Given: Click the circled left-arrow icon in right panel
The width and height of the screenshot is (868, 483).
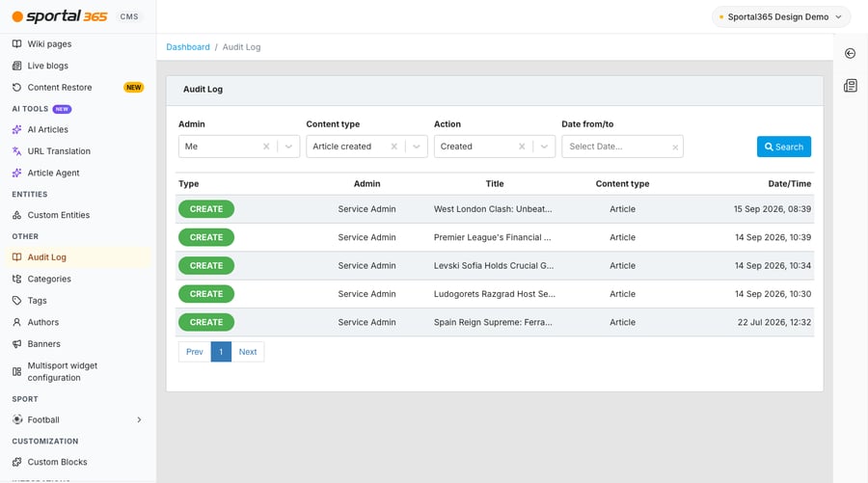Looking at the screenshot, I should click(x=851, y=53).
